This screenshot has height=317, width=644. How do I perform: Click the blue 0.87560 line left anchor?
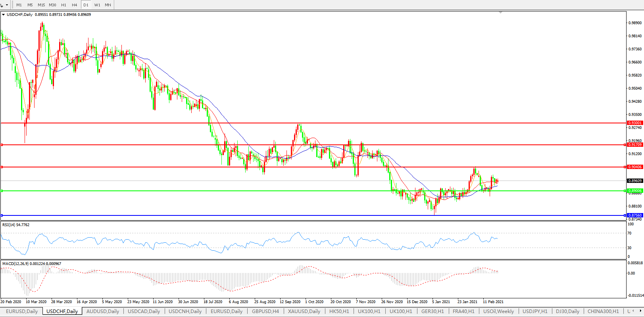2,215
